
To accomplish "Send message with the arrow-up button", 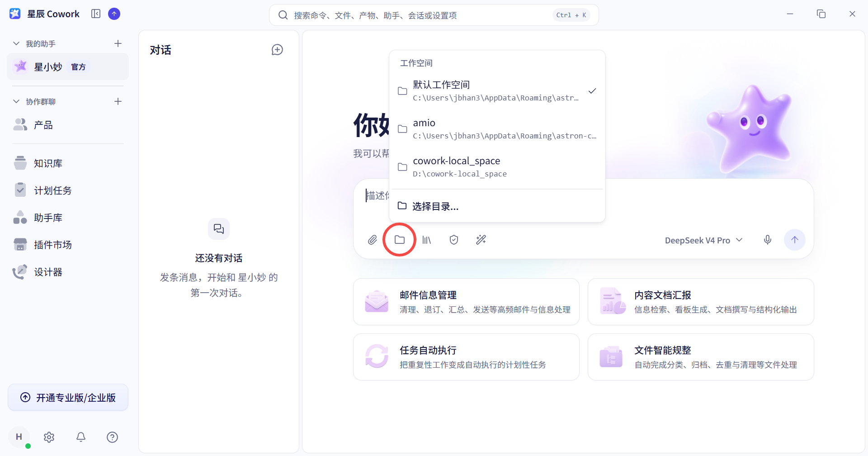I will pos(795,240).
